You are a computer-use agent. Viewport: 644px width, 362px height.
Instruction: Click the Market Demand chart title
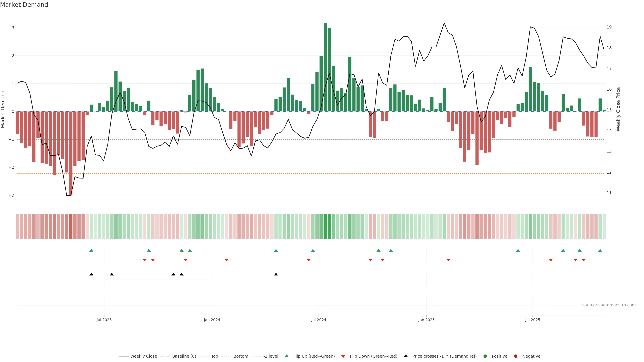click(24, 5)
